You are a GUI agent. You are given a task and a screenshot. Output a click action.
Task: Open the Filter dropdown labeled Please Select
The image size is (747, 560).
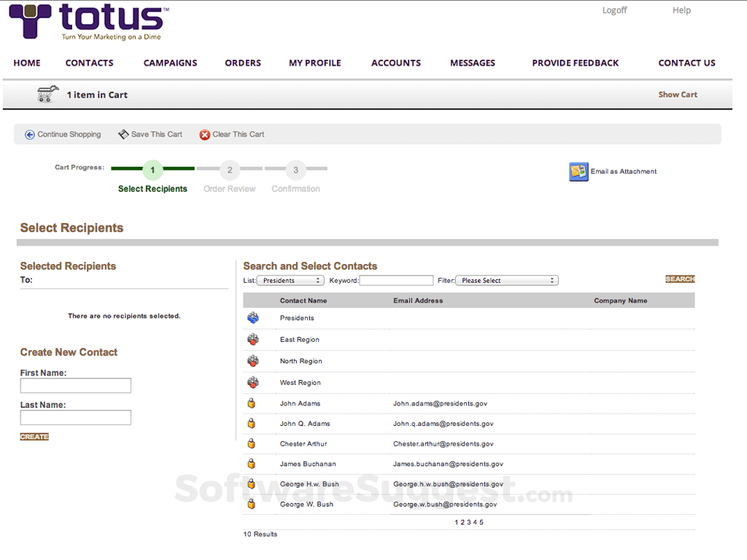tap(506, 280)
